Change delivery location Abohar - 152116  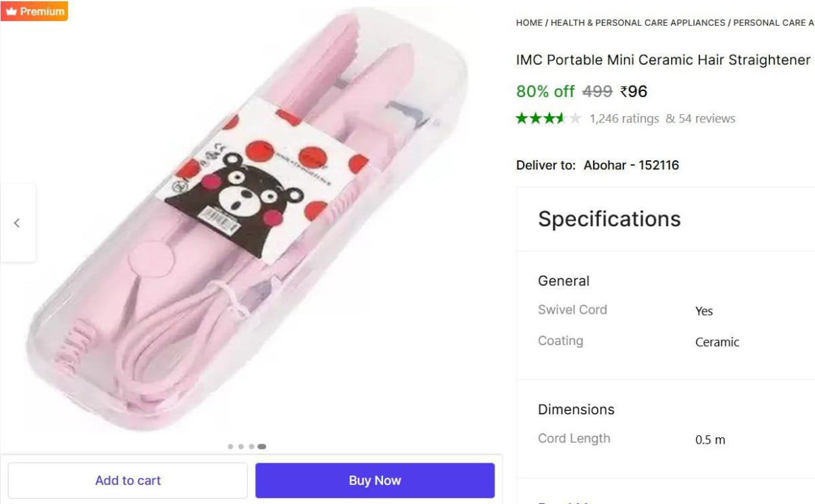click(x=632, y=165)
